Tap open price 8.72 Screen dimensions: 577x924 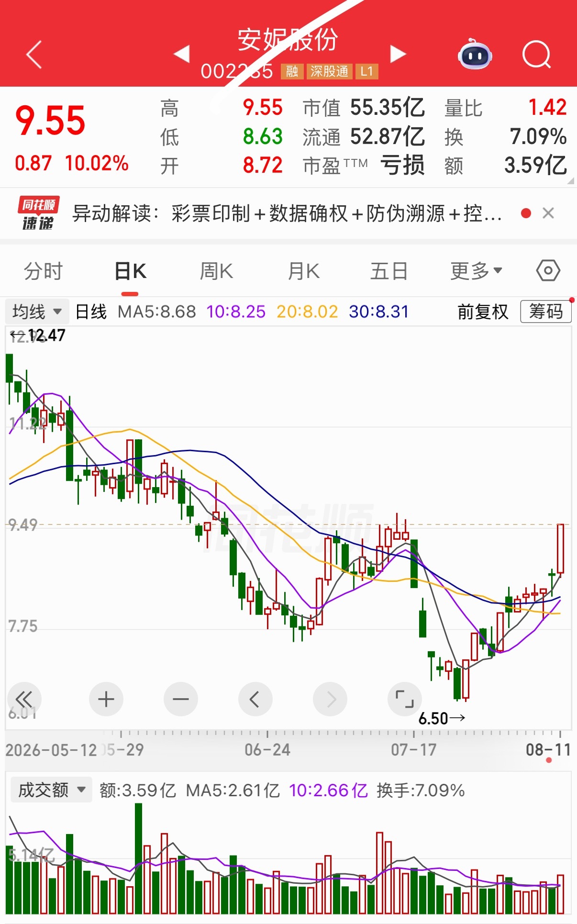point(263,166)
